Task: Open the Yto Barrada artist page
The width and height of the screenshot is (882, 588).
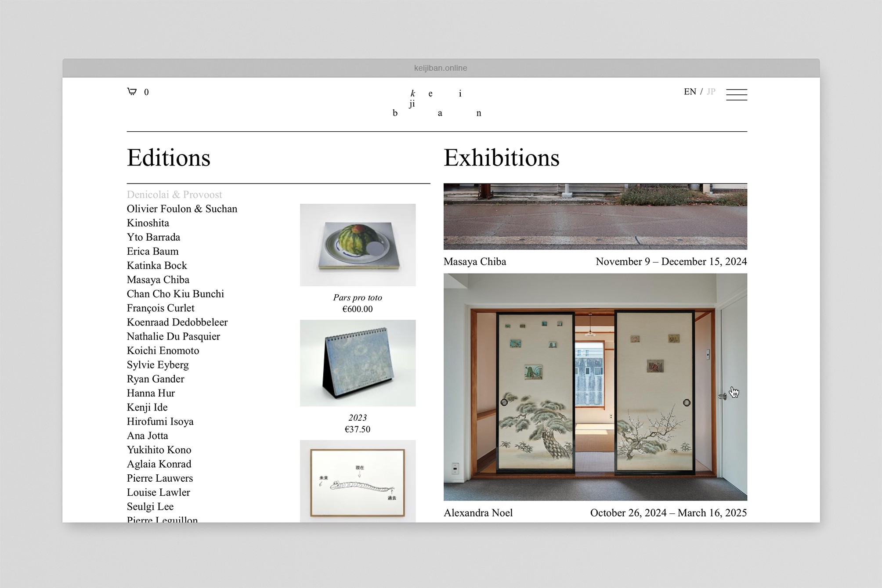Action: (x=153, y=237)
